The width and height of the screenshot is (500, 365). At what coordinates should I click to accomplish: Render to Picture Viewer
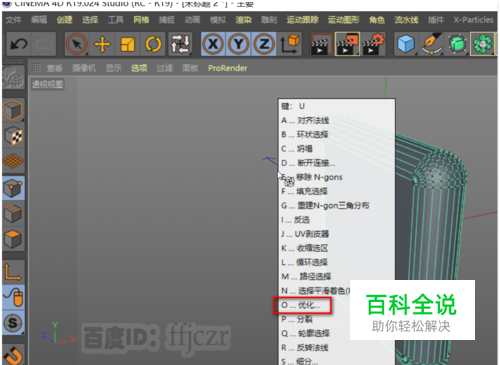coord(347,44)
